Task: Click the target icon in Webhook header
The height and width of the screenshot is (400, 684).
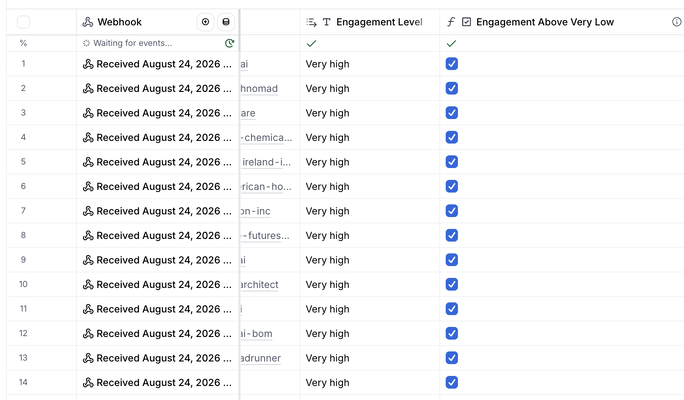Action: click(x=205, y=22)
